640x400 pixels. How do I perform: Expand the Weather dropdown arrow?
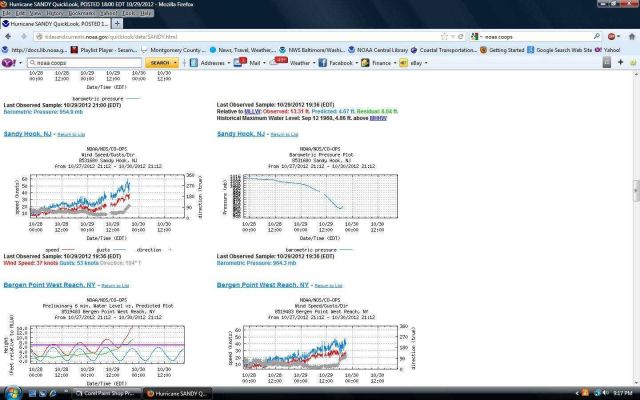pos(313,63)
